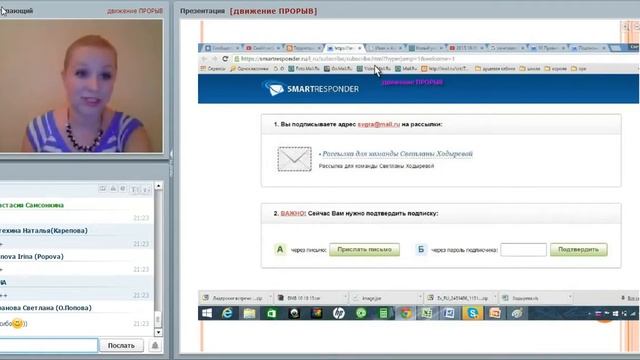640x360 pixels.
Task: Close the active smartresponder browser tab
Action: 360,48
